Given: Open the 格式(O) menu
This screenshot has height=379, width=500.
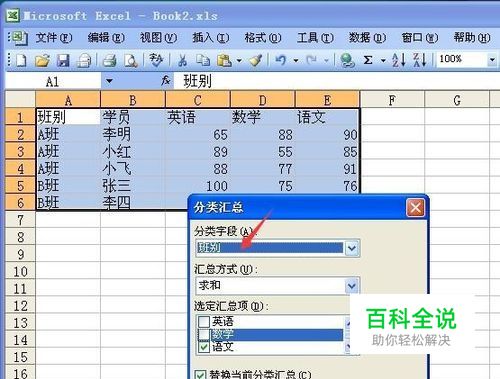Looking at the screenshot, I should click(263, 38).
